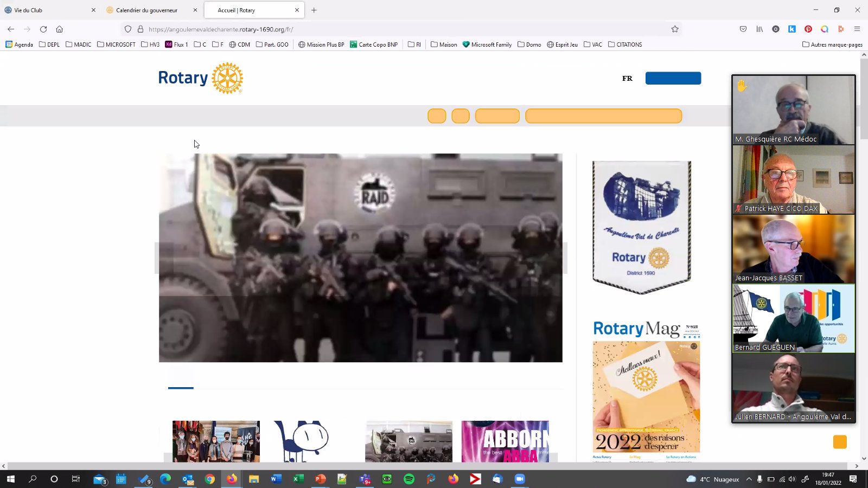868x488 pixels.
Task: Open the Agenda bookmark
Action: pos(19,44)
